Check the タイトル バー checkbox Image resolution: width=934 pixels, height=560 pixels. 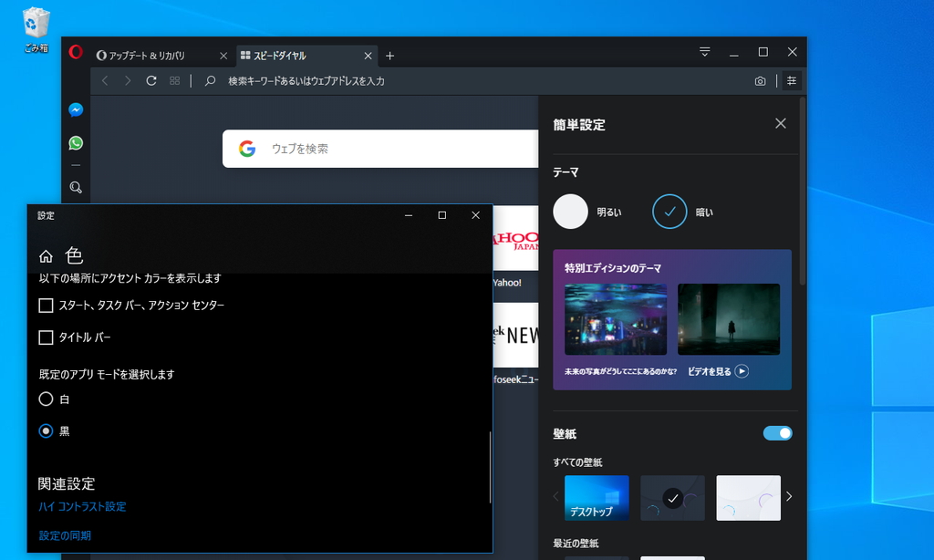pos(45,337)
